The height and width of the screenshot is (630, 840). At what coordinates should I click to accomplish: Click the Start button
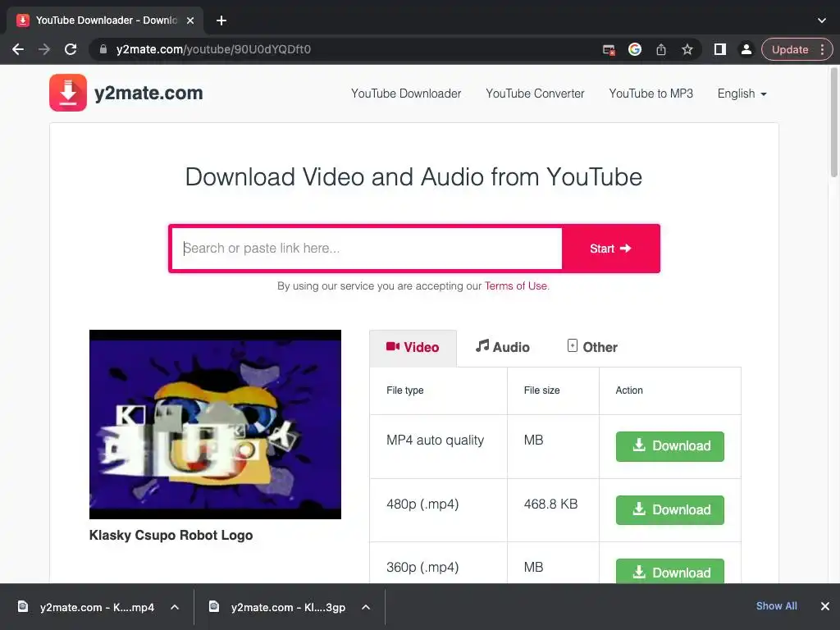pos(610,249)
